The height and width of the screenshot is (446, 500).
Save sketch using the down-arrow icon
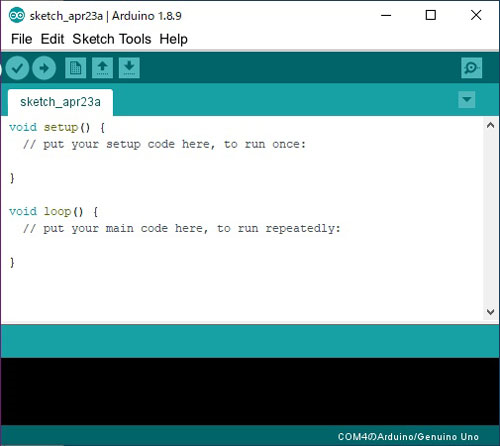pyautogui.click(x=129, y=68)
